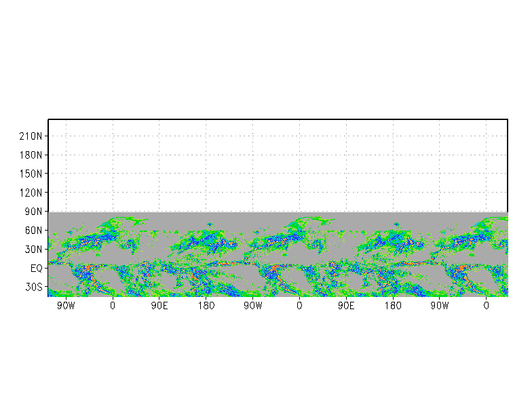Pick the leftmost 180 longitude label

click(x=206, y=306)
